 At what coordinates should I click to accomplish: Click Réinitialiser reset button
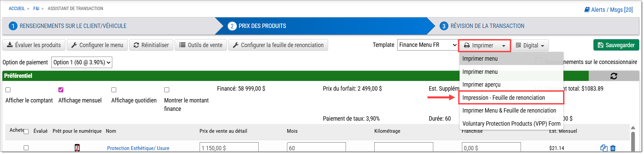point(151,45)
